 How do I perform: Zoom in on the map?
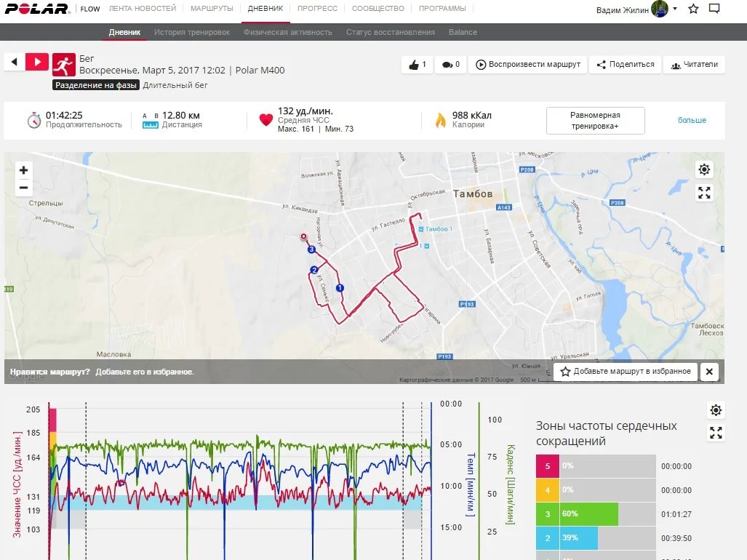(23, 170)
